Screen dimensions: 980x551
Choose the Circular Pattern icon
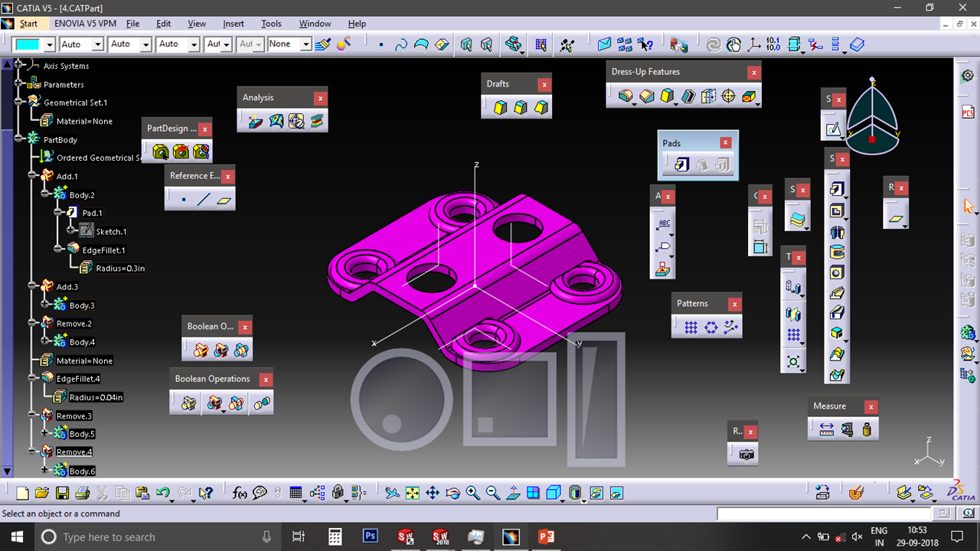click(710, 327)
